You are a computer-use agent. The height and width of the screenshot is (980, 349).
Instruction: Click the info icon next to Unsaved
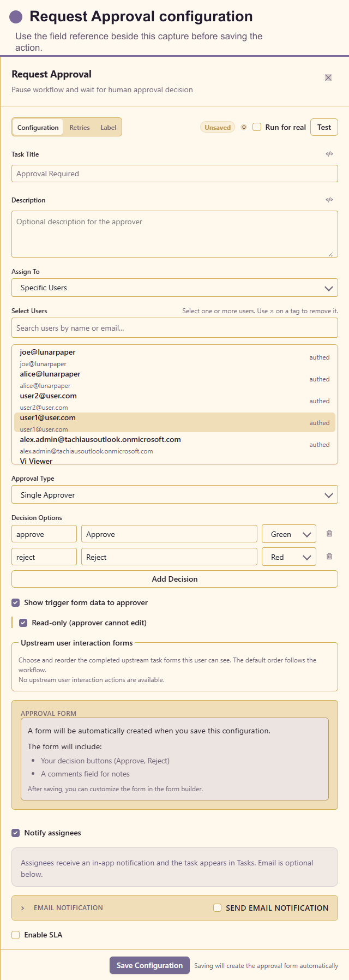[x=244, y=127]
